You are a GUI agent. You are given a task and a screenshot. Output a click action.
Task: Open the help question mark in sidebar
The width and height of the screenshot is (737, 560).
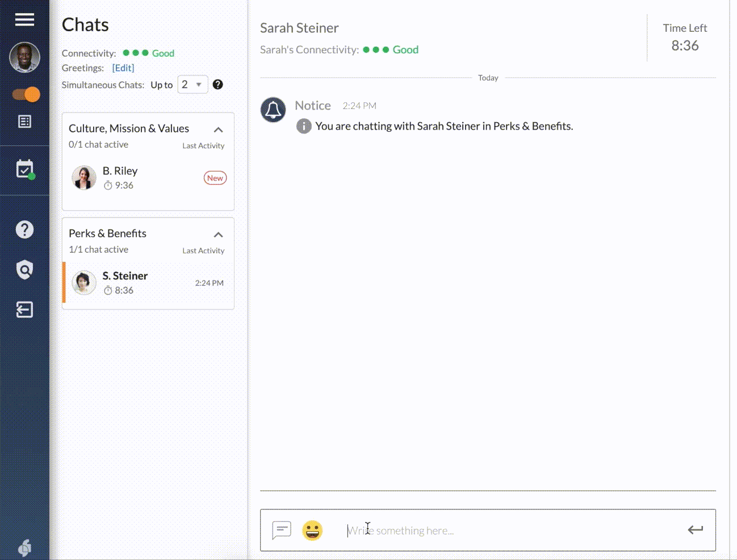coord(24,229)
